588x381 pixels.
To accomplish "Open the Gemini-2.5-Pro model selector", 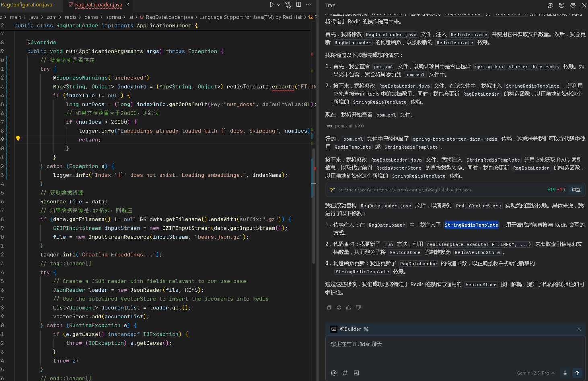I will (x=535, y=373).
